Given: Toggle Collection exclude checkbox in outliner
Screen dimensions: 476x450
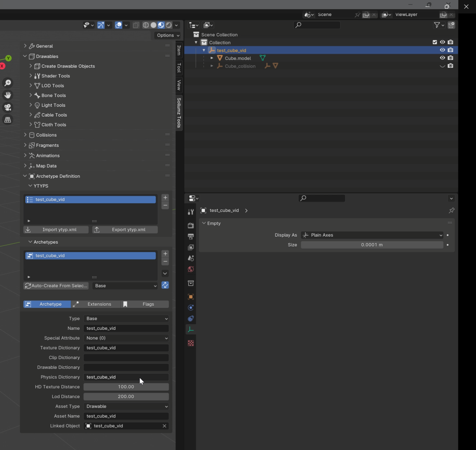Looking at the screenshot, I should [x=435, y=42].
